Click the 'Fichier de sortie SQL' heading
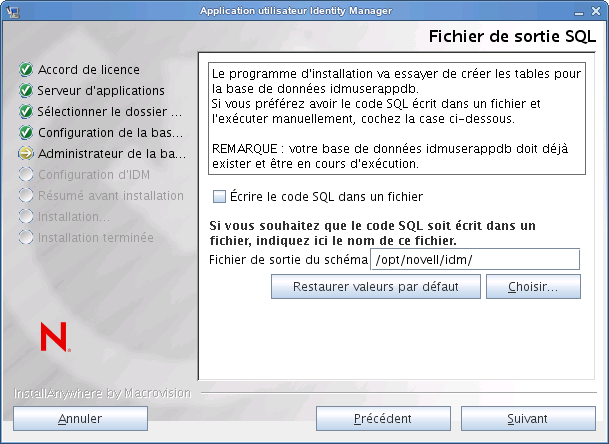This screenshot has height=444, width=609. point(512,36)
